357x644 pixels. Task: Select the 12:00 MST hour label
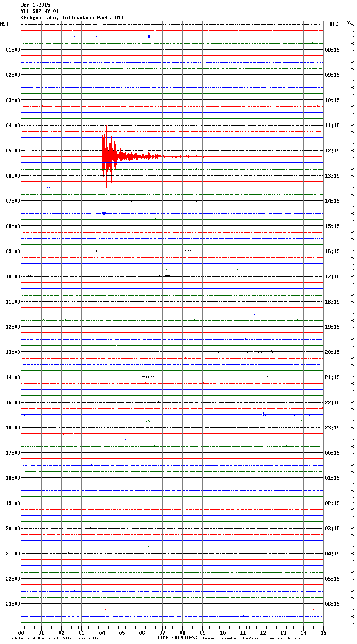click(x=13, y=327)
